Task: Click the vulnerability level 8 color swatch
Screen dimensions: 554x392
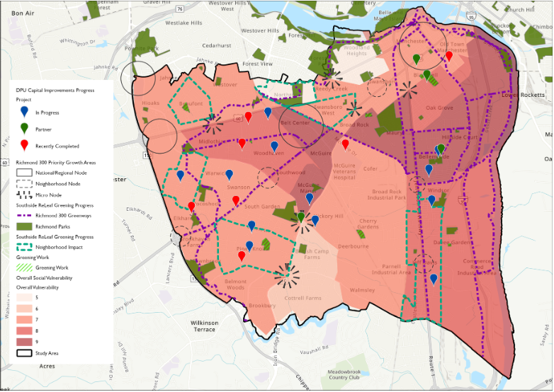Action: point(24,331)
